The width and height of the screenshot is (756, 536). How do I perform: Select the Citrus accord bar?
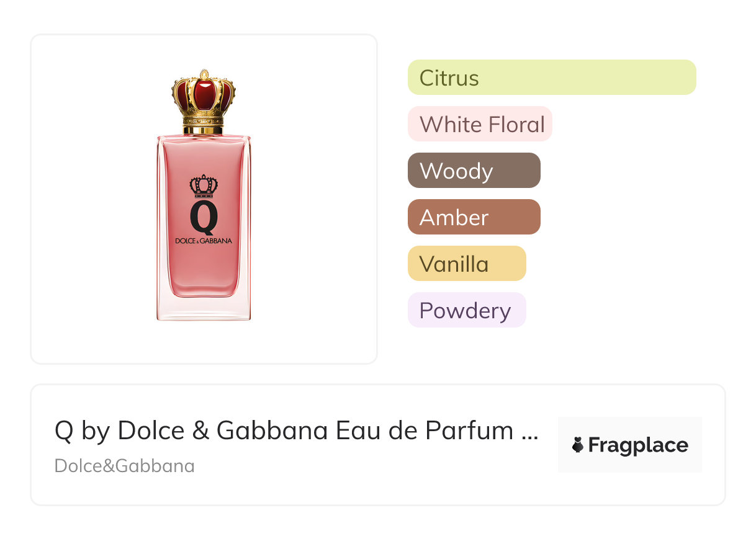click(551, 78)
